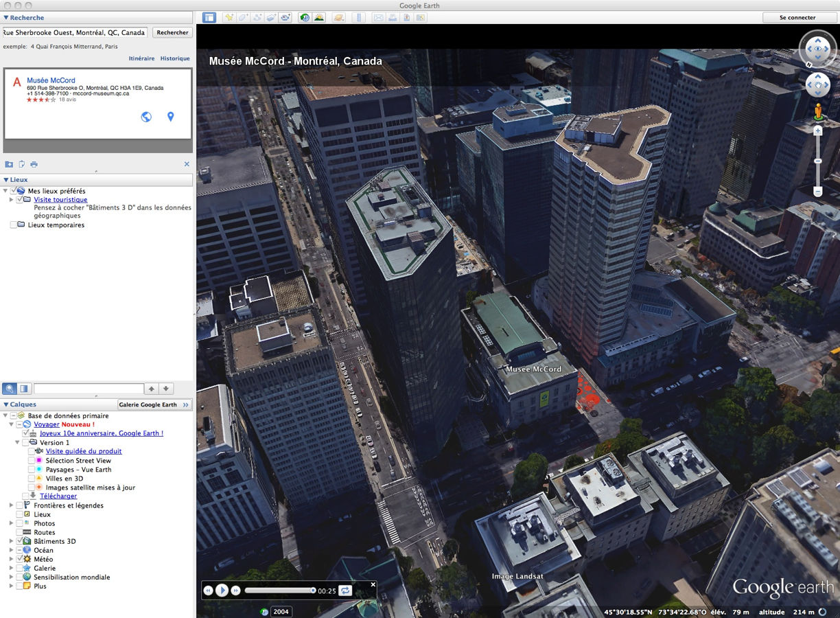Check the Lieux temporaires checkbox
This screenshot has width=840, height=618.
tap(14, 225)
